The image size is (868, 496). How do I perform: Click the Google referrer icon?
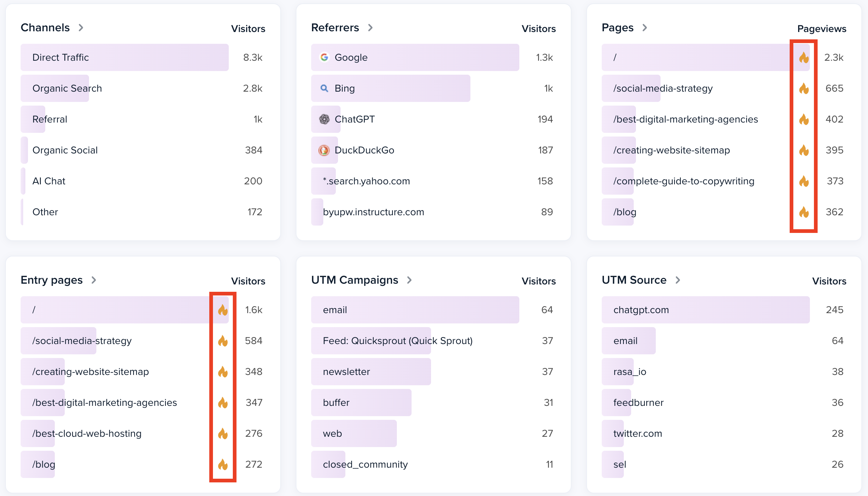[x=324, y=57]
